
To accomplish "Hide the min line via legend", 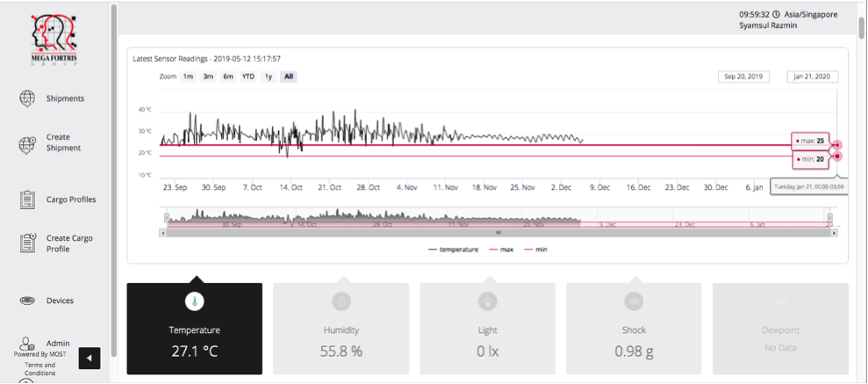I will pos(537,250).
